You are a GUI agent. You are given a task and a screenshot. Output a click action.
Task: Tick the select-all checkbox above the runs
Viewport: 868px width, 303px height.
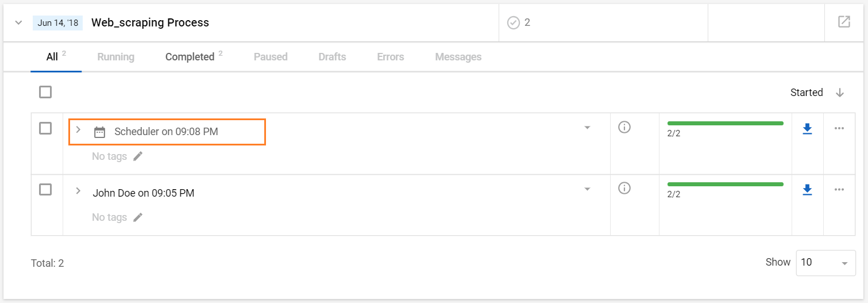pyautogui.click(x=45, y=92)
